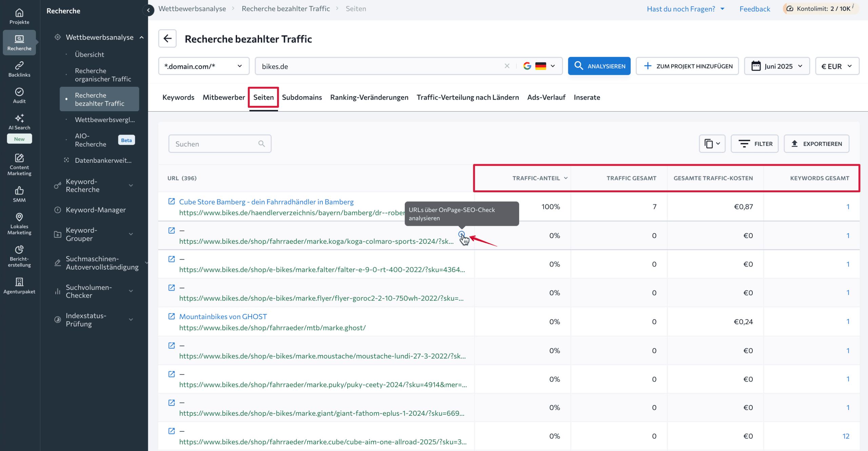Open Ranking-Veränderungen tab
868x451 pixels.
(369, 97)
